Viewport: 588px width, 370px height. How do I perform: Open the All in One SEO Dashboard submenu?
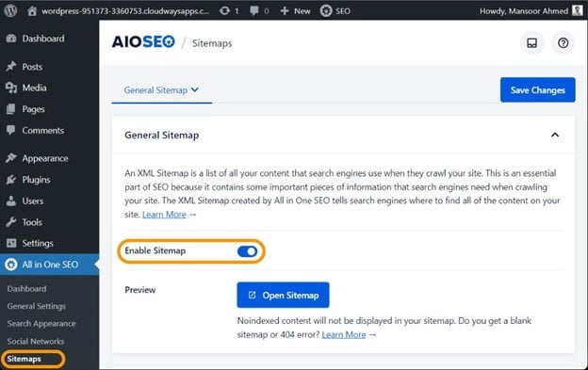click(26, 289)
